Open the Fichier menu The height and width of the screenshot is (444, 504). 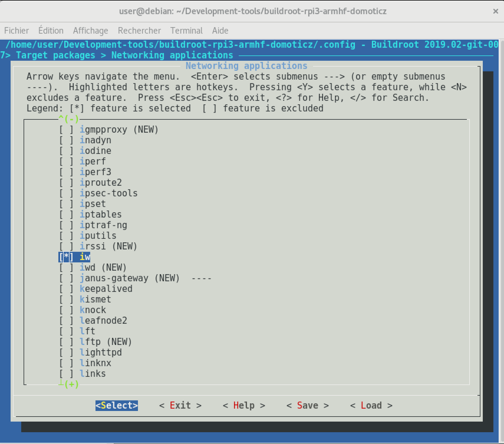pyautogui.click(x=17, y=31)
